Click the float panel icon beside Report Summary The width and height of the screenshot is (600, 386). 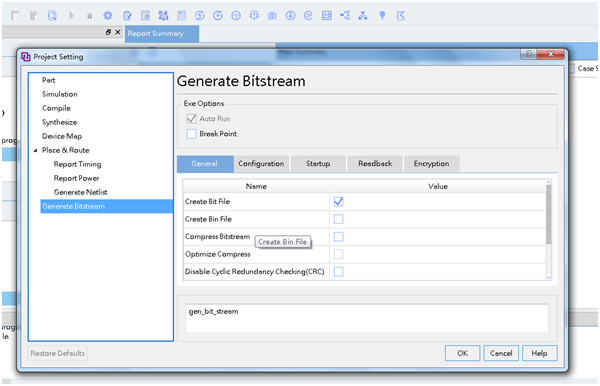coord(108,33)
